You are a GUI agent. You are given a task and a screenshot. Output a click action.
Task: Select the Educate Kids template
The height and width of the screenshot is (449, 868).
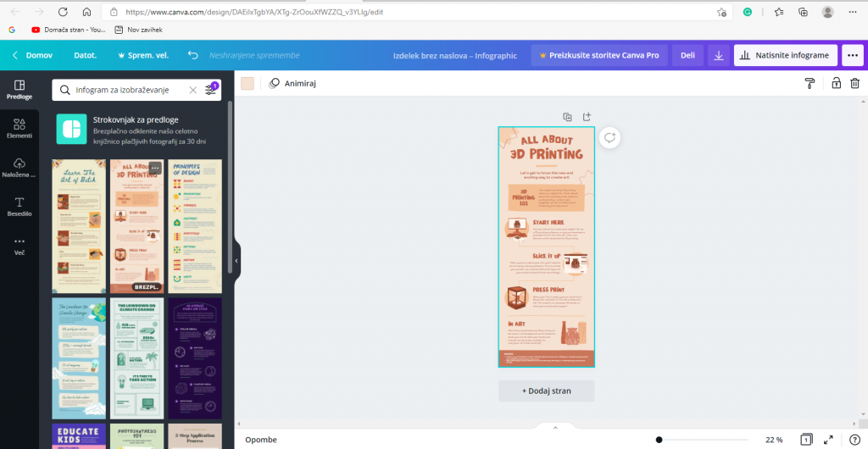point(79,436)
